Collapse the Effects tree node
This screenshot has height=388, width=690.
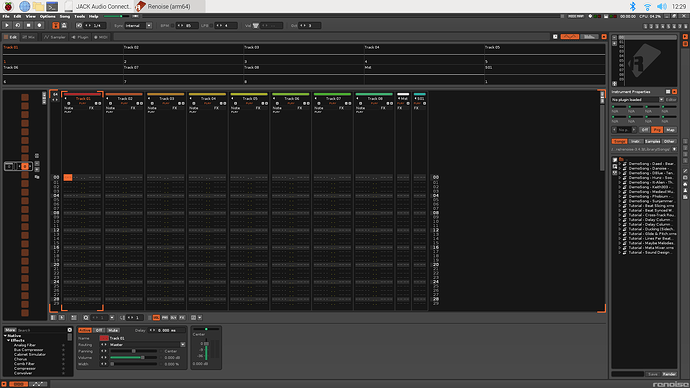8,340
